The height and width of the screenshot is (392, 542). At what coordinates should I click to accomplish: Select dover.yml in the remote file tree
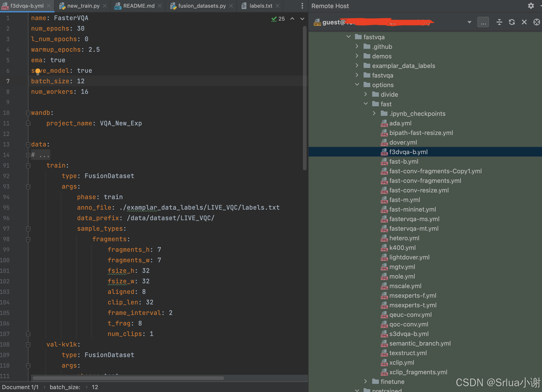(x=403, y=142)
